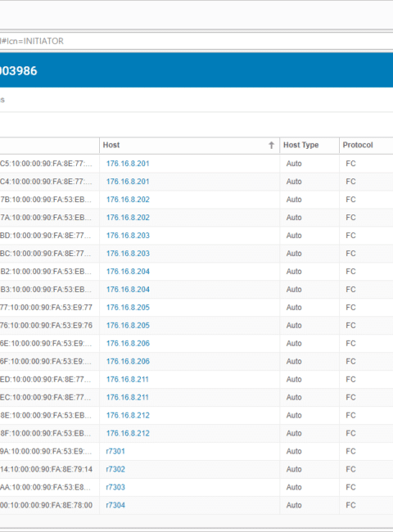Open 176.16.8.211 link in the EC initiator row

(x=128, y=397)
